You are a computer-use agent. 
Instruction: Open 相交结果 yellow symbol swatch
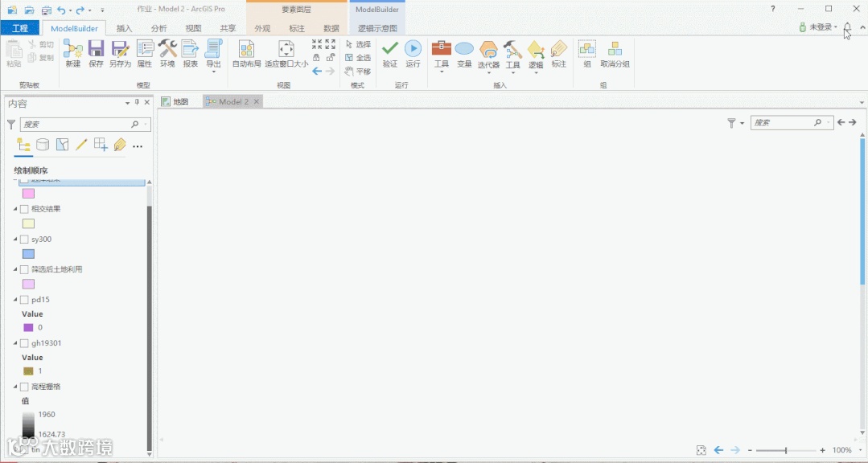[x=28, y=223]
